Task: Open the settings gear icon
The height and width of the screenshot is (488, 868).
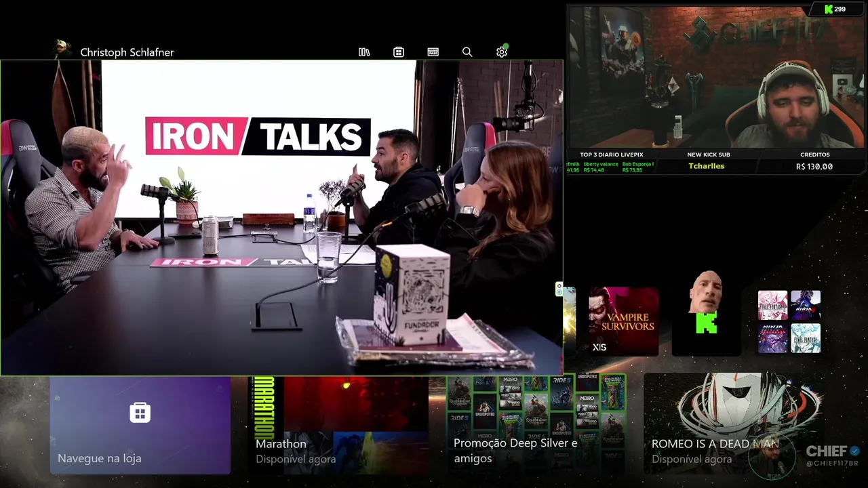Action: coord(502,52)
